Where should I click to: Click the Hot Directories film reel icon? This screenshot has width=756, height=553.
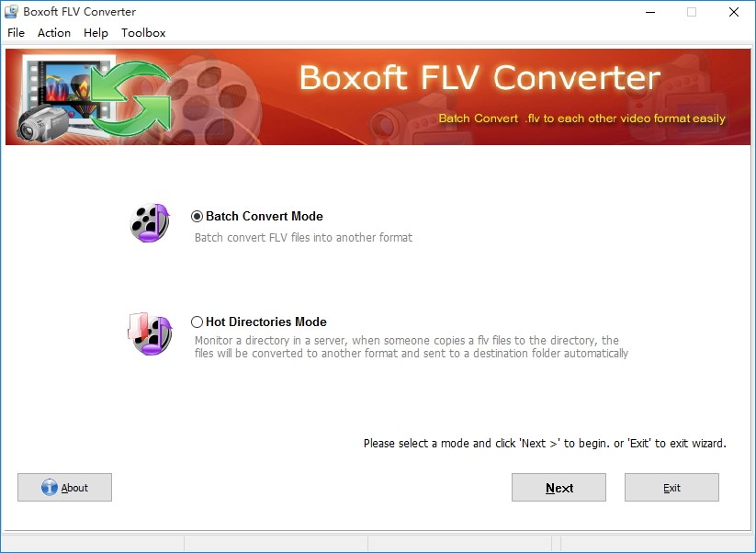pos(150,333)
